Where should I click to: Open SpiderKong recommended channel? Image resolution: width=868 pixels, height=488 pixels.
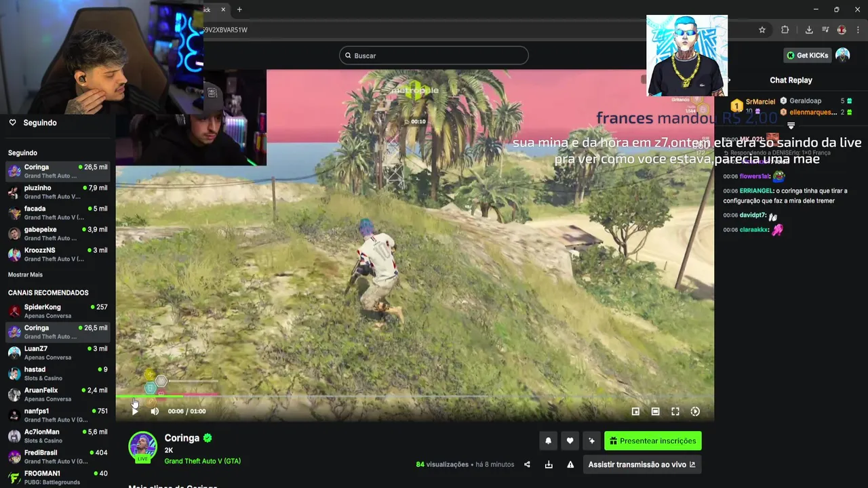[x=58, y=311]
